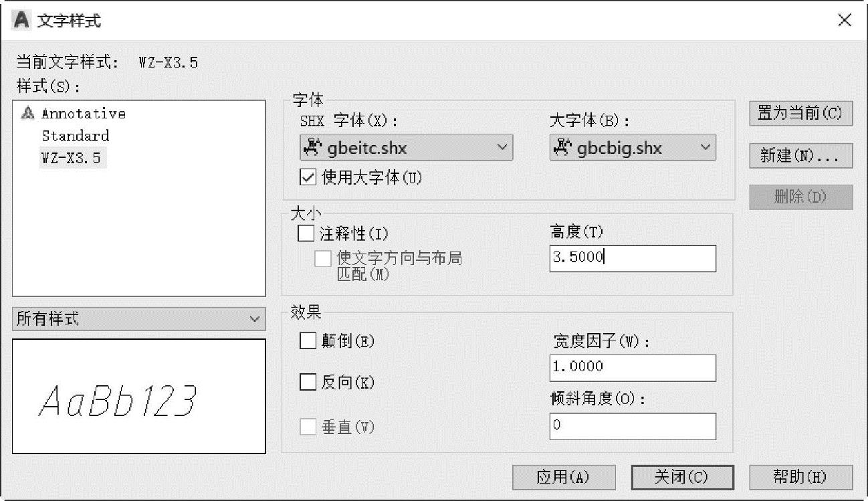This screenshot has height=501, width=868.
Task: Click the 应用 button
Action: [564, 477]
